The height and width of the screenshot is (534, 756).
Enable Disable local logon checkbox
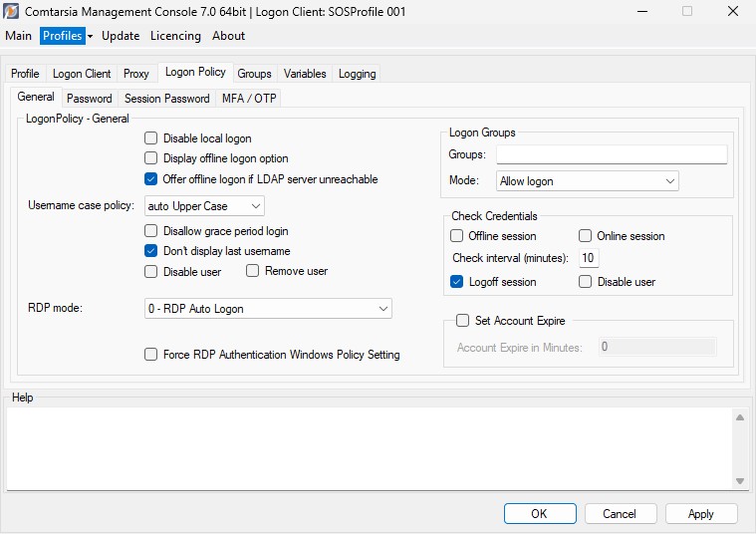151,138
